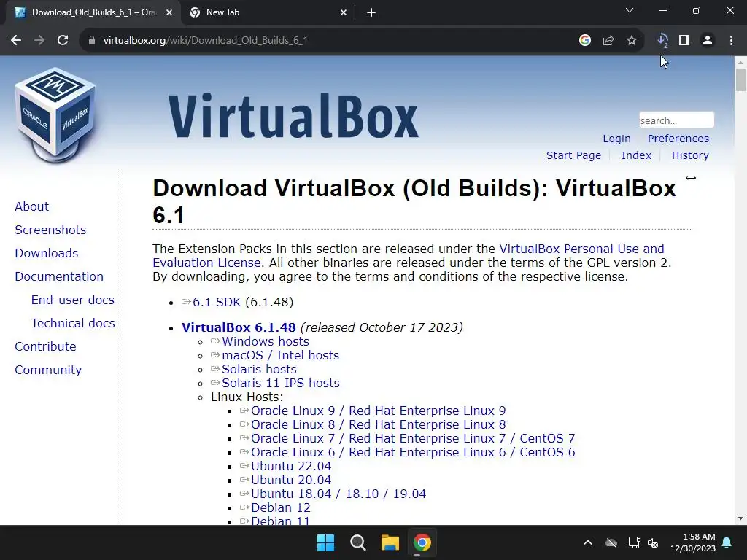This screenshot has height=560, width=747.
Task: Open Chrome's three-dot menu
Action: click(x=731, y=41)
